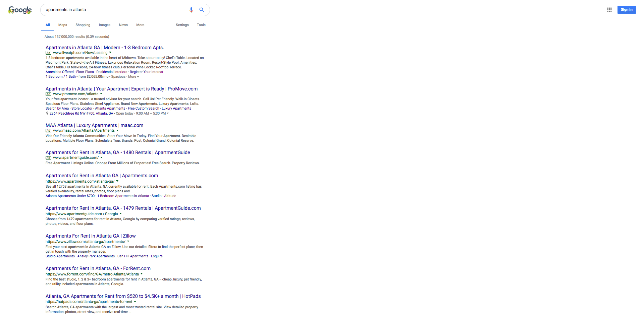Click the Google logo
Viewport: 644px width, 318px height.
[20, 10]
